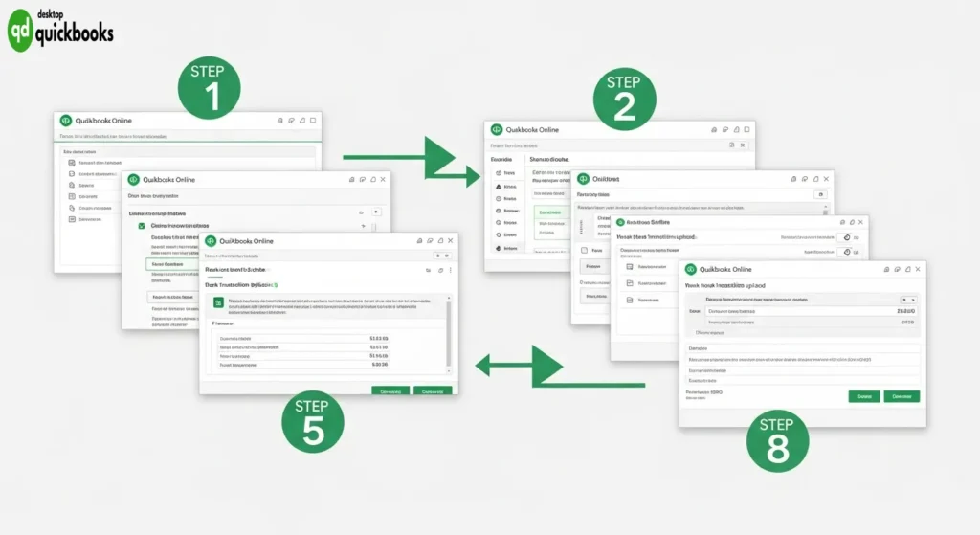Toggle the upper circular switch in the third right window

(847, 237)
